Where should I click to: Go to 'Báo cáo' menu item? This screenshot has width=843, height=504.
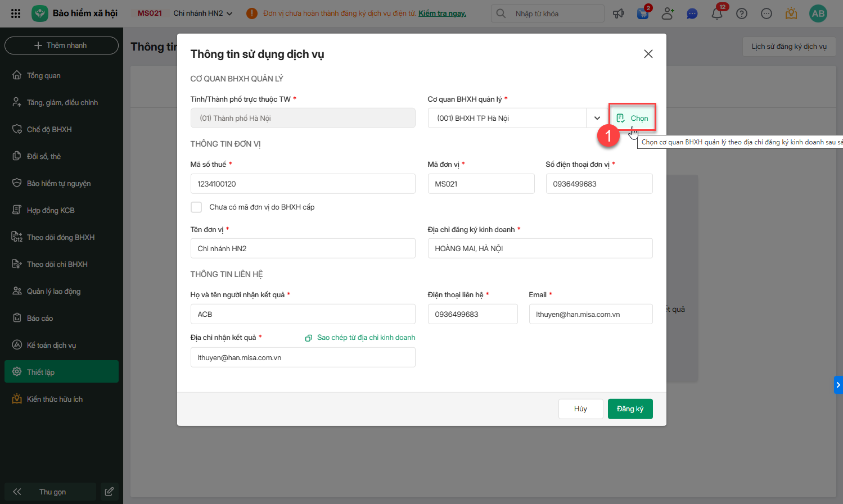tap(40, 319)
